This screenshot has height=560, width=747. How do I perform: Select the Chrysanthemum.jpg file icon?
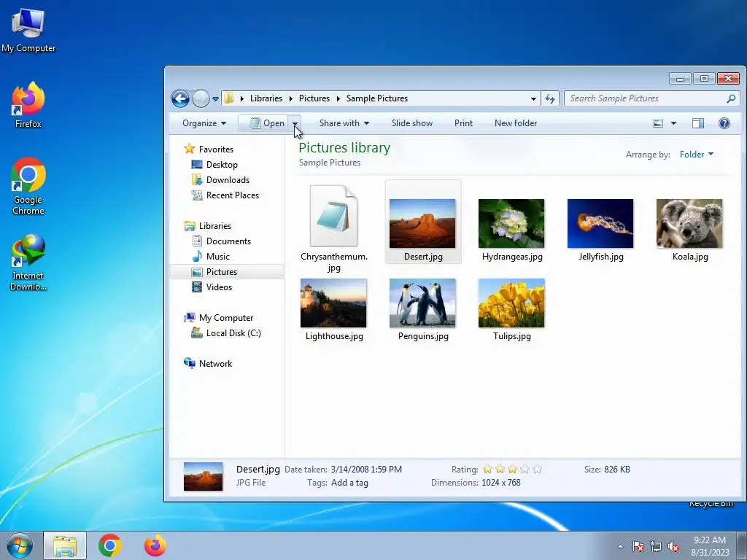click(x=333, y=216)
